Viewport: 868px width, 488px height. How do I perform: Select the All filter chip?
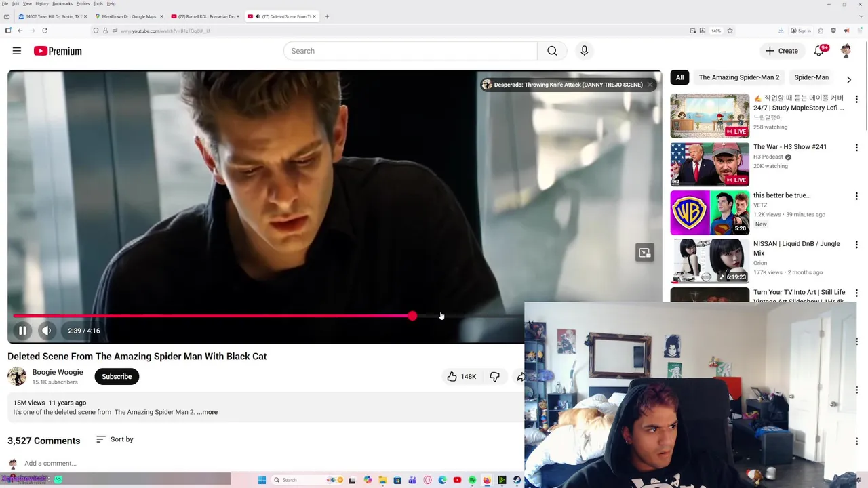(679, 77)
